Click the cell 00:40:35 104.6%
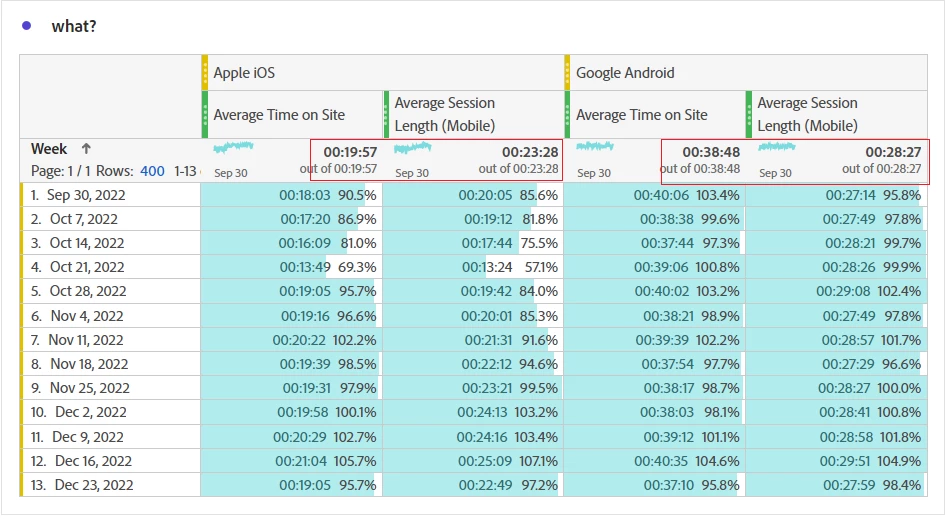The image size is (945, 519). click(655, 461)
